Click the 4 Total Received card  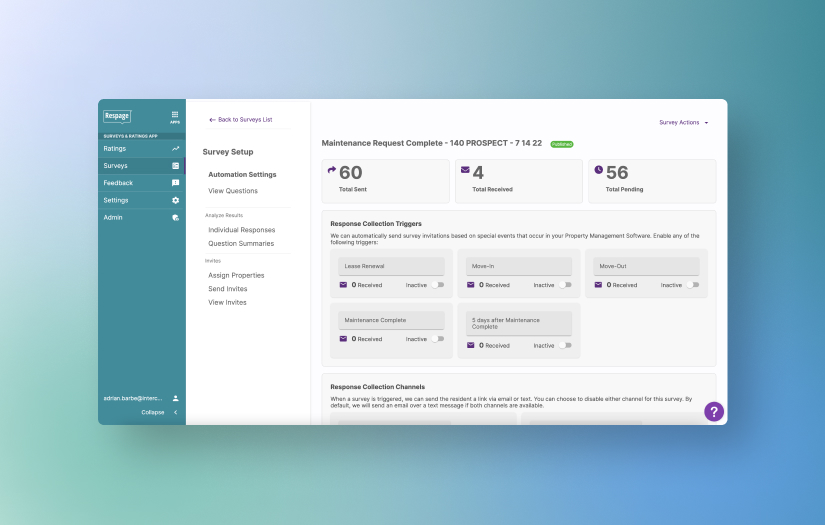pos(519,181)
